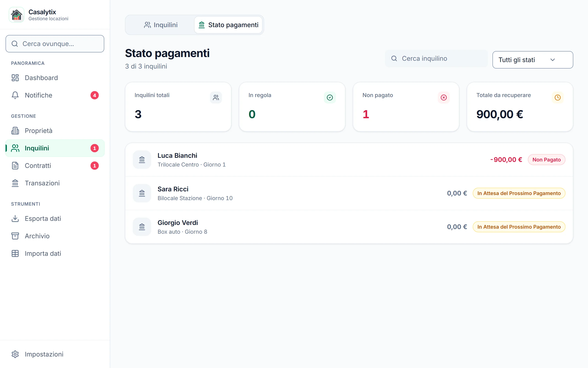
Task: Open Proprietà in the sidebar
Action: 55,131
